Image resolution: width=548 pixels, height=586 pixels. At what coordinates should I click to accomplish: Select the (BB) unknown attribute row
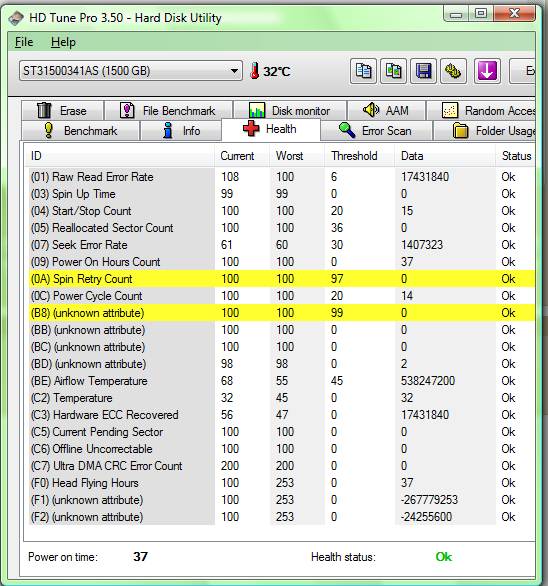tap(282, 330)
